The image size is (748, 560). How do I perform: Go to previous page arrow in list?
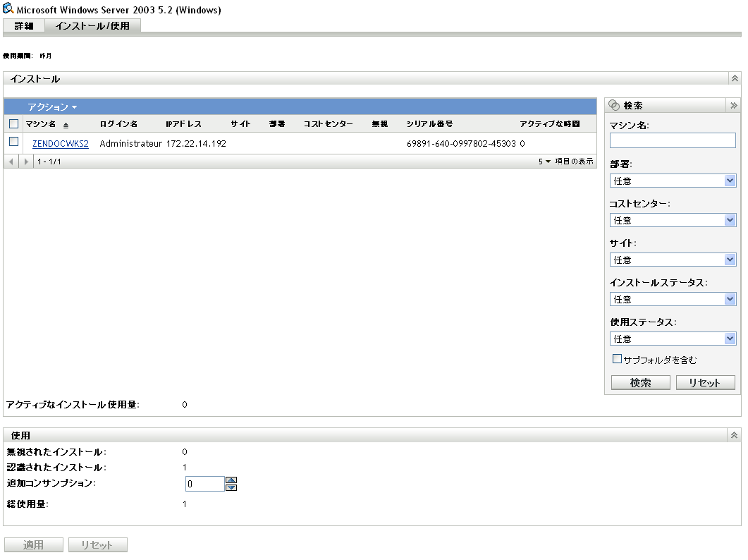click(x=11, y=162)
